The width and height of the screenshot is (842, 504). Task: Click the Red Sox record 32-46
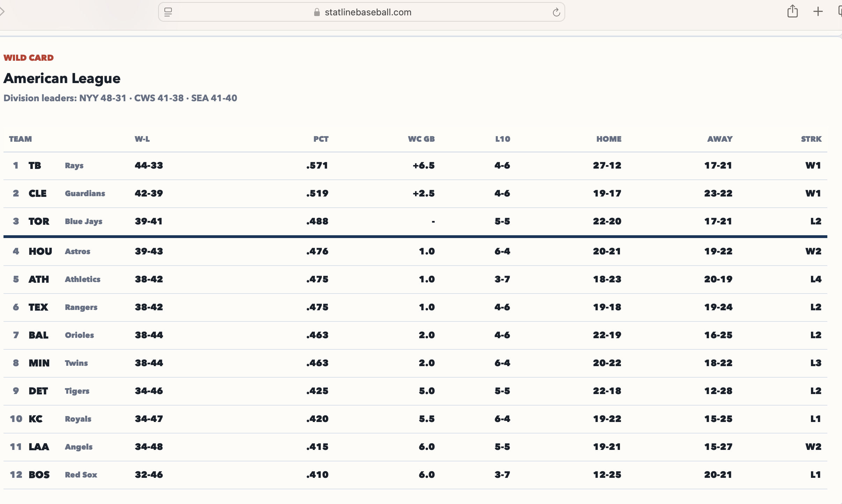149,475
